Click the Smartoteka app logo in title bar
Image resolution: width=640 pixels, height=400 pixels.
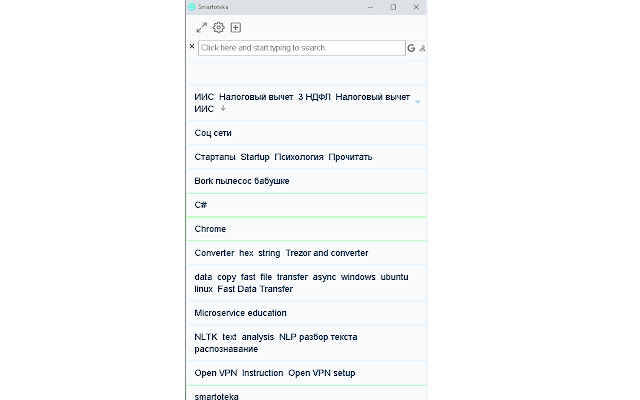click(x=191, y=7)
